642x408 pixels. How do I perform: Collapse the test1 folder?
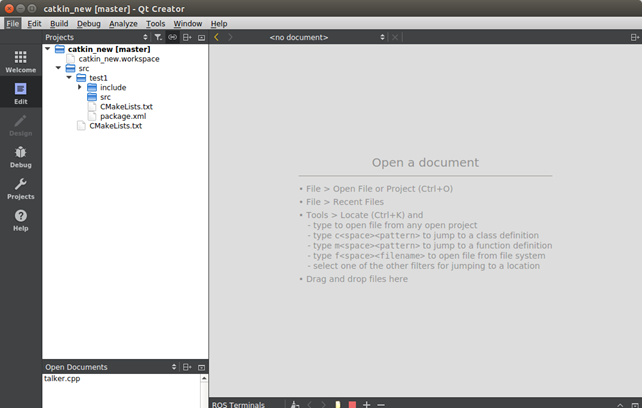click(69, 77)
